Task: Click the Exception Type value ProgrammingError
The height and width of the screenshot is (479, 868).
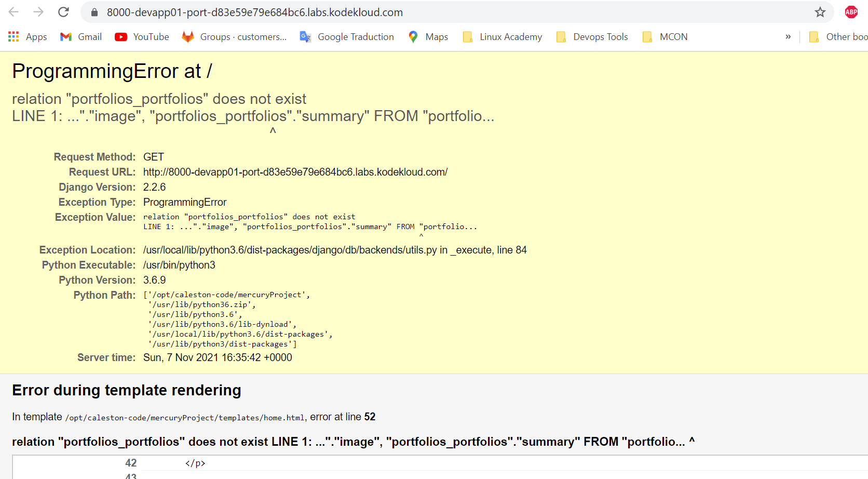Action: pos(185,202)
